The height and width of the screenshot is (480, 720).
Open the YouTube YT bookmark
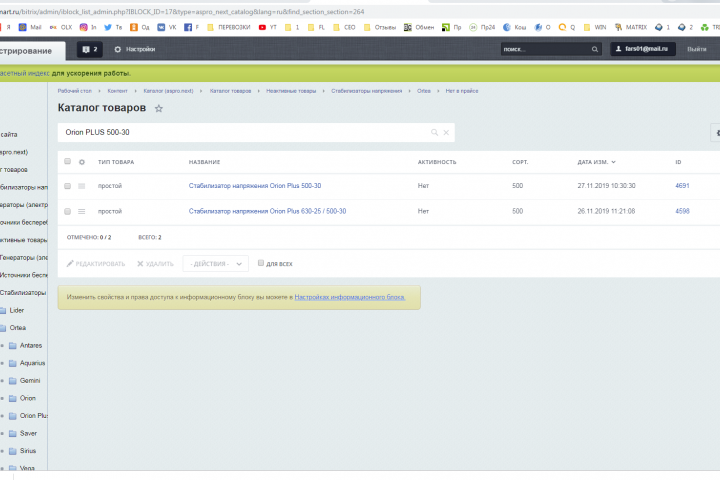coord(268,28)
